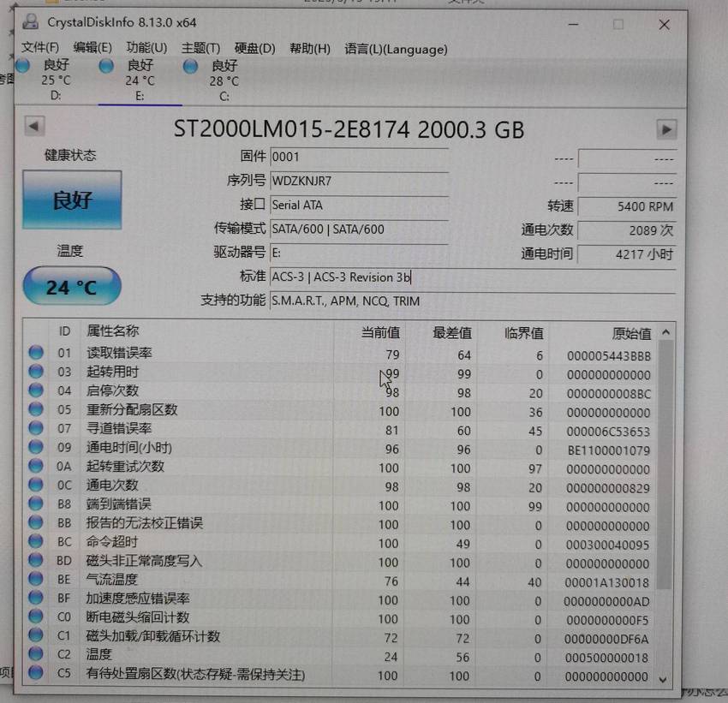Click the ACS-3 standard field
Viewport: 728px width, 703px height.
click(x=473, y=277)
